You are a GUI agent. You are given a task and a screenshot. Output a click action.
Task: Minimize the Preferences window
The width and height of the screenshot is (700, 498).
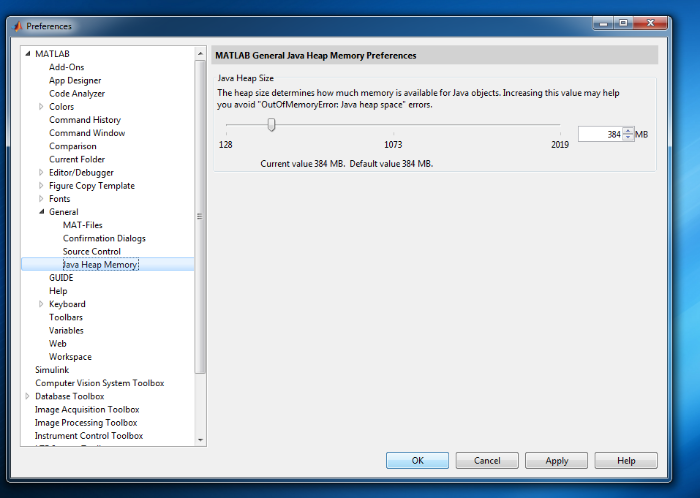coord(604,23)
